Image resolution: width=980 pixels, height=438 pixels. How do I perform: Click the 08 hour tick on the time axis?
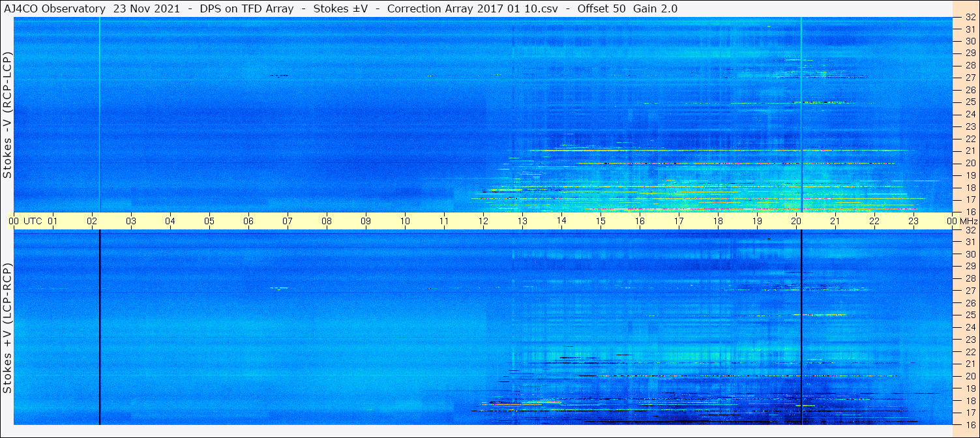pyautogui.click(x=327, y=221)
